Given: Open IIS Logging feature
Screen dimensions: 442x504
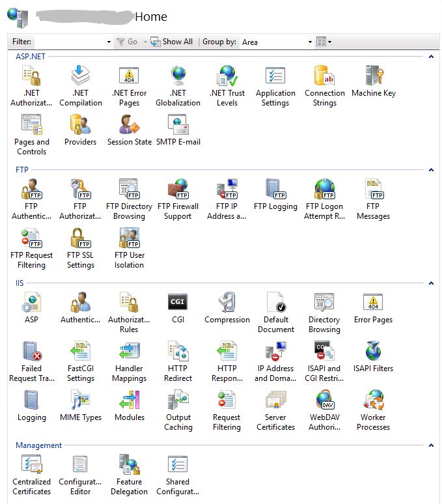Looking at the screenshot, I should pos(31,406).
